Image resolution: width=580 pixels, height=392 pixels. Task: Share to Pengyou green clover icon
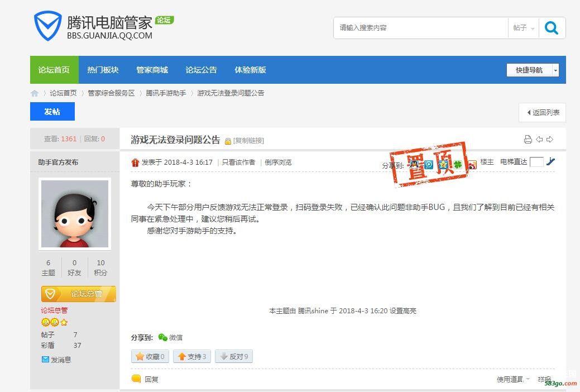click(458, 164)
